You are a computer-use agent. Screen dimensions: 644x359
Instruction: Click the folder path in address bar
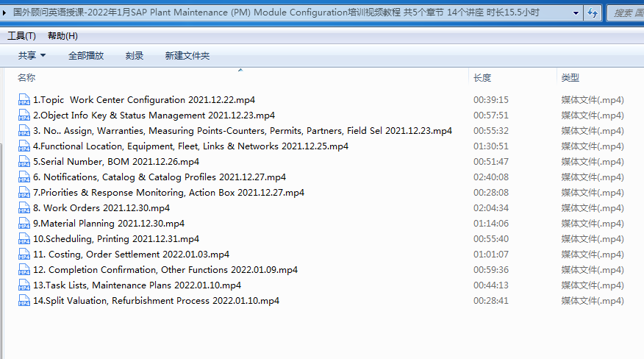click(x=276, y=13)
